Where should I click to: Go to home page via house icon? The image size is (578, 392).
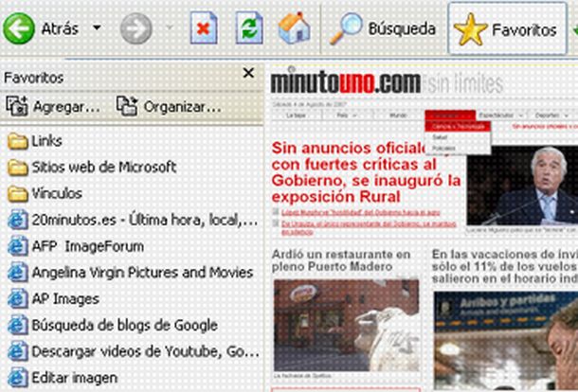click(294, 29)
